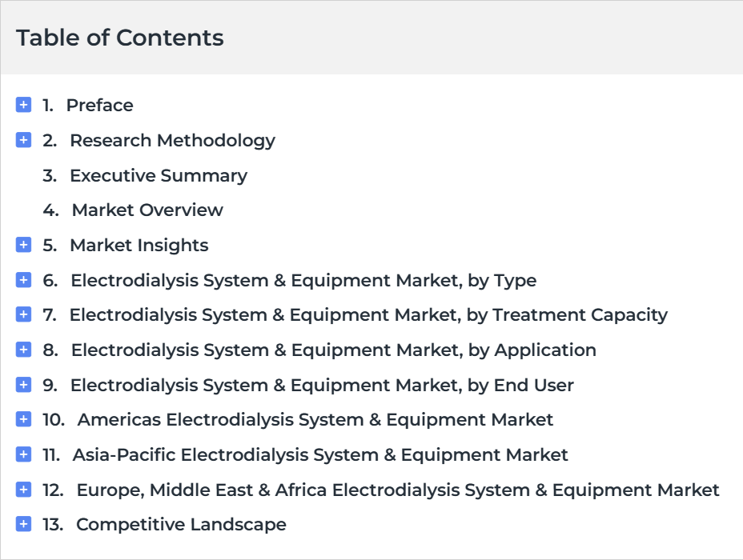
Task: Expand by Treatment Capacity plus icon
Action: tap(23, 314)
